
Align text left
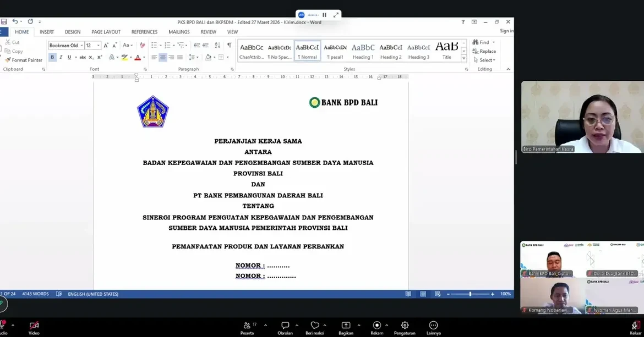tap(154, 57)
